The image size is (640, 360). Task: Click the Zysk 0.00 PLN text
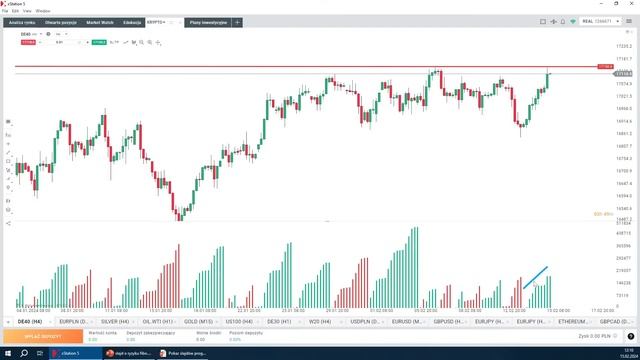(x=594, y=336)
